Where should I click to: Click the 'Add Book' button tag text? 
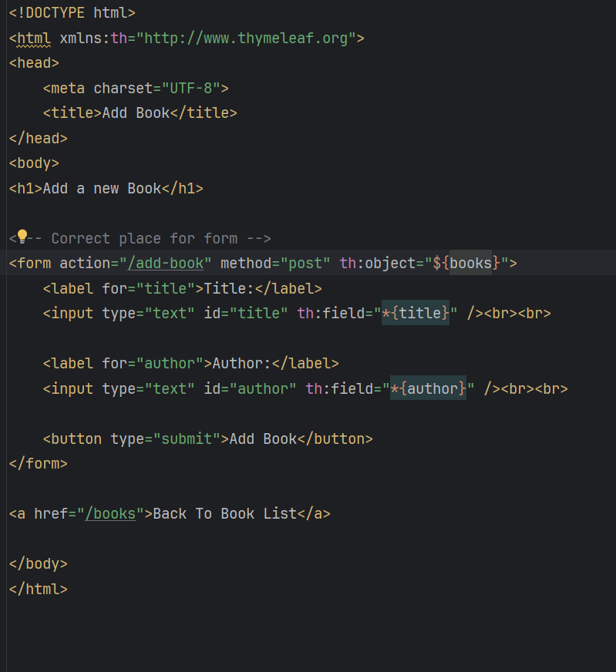[263, 438]
